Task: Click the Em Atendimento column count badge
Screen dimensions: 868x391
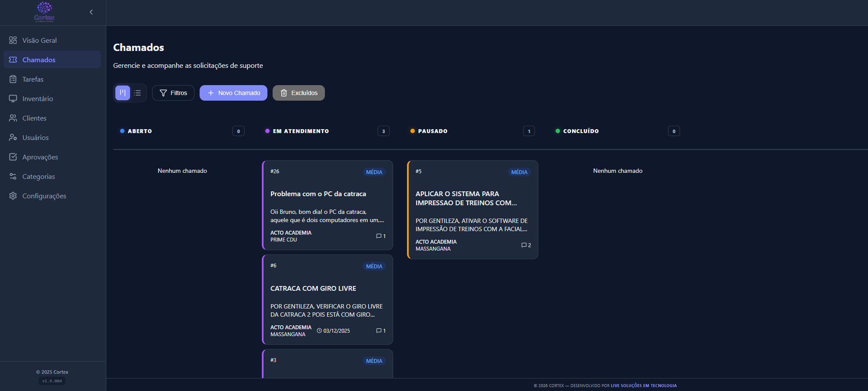Action: point(383,131)
